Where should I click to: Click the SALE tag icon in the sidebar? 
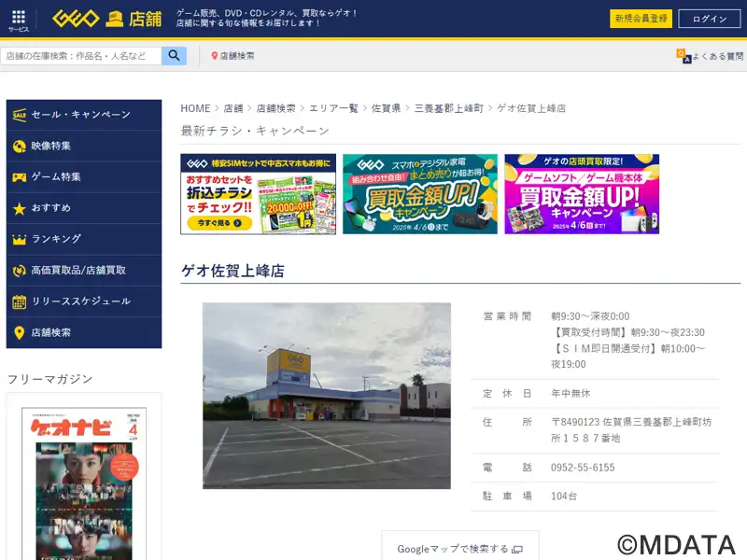[x=19, y=115]
